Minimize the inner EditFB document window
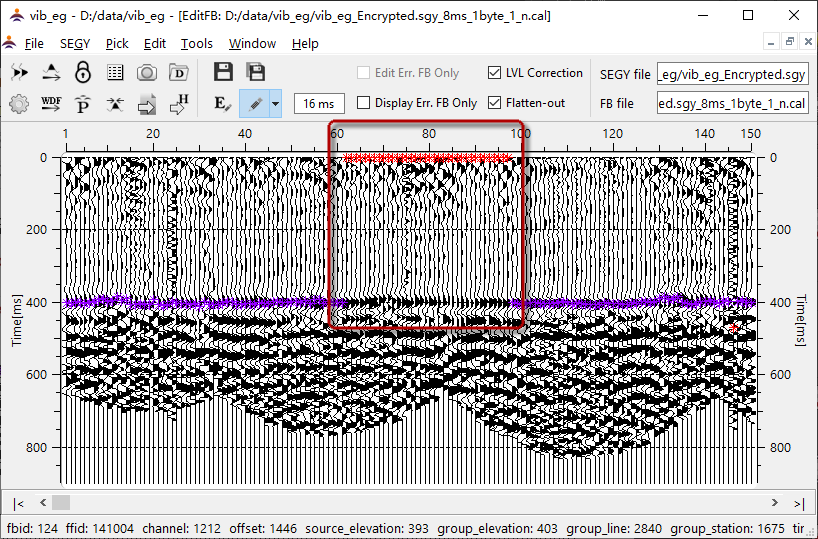Screen dimensions: 818x539 (771, 42)
